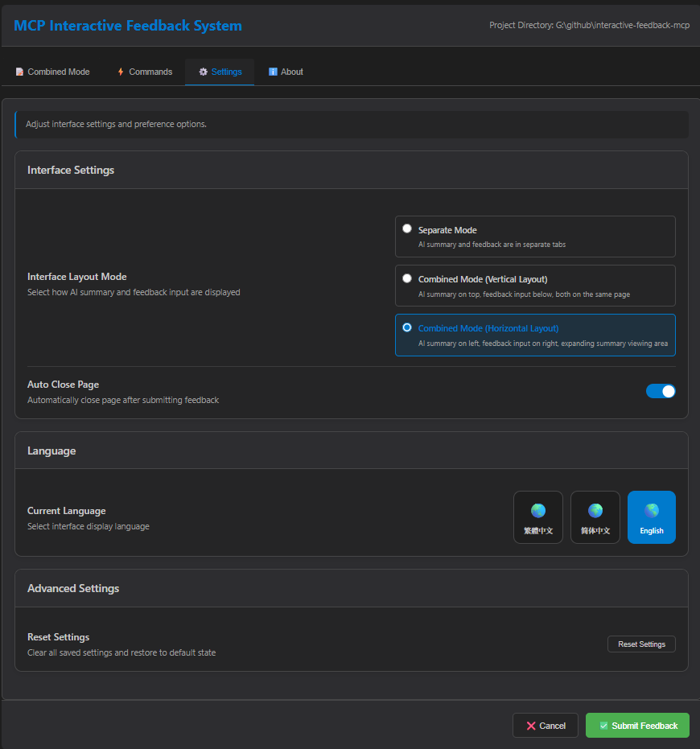700x749 pixels.
Task: Choose 简体中文 as interface language
Action: (x=595, y=517)
